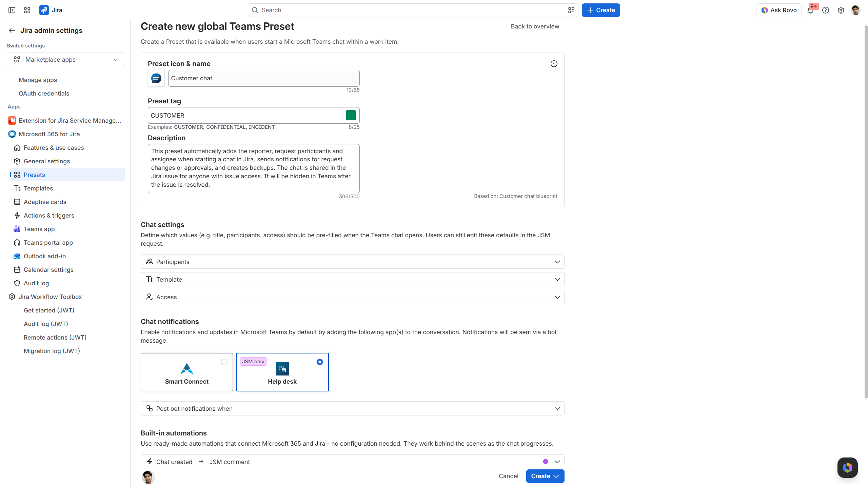Click Back to overview link
Viewport: 868px width, 488px height.
(535, 26)
